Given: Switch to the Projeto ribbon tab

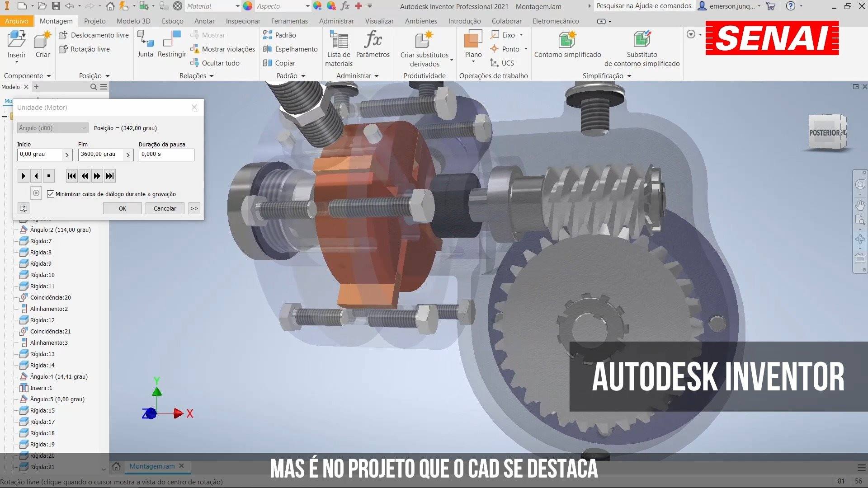Looking at the screenshot, I should tap(94, 21).
